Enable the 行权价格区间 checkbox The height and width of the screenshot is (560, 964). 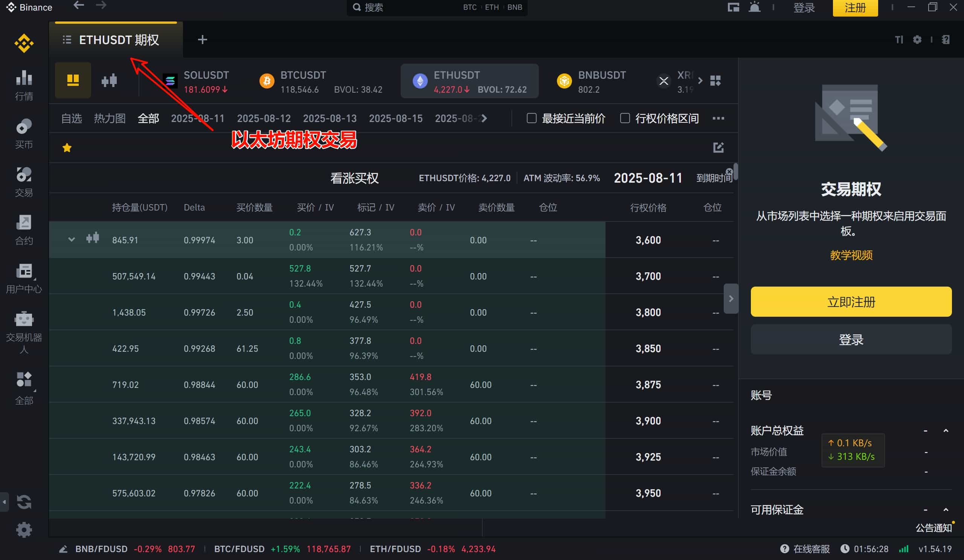point(624,119)
